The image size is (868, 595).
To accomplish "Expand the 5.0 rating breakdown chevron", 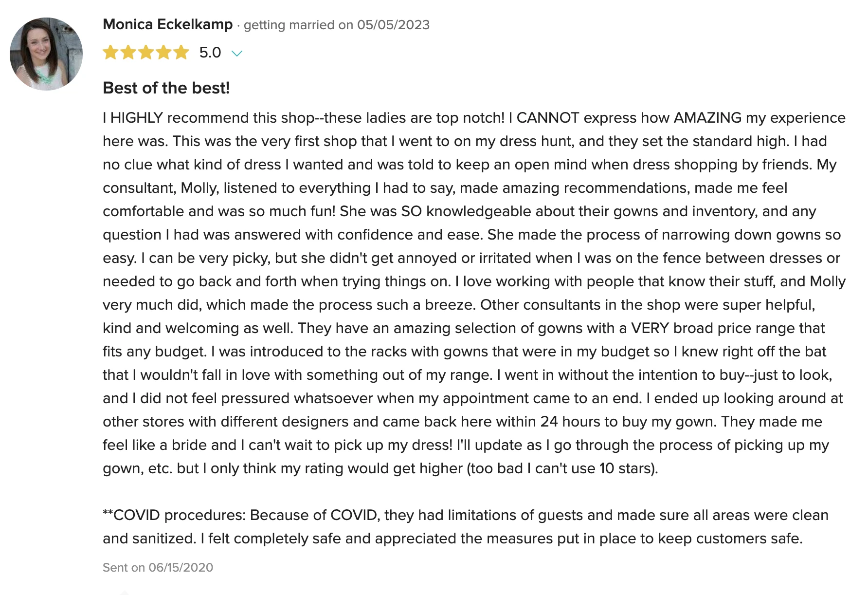I will click(x=237, y=53).
